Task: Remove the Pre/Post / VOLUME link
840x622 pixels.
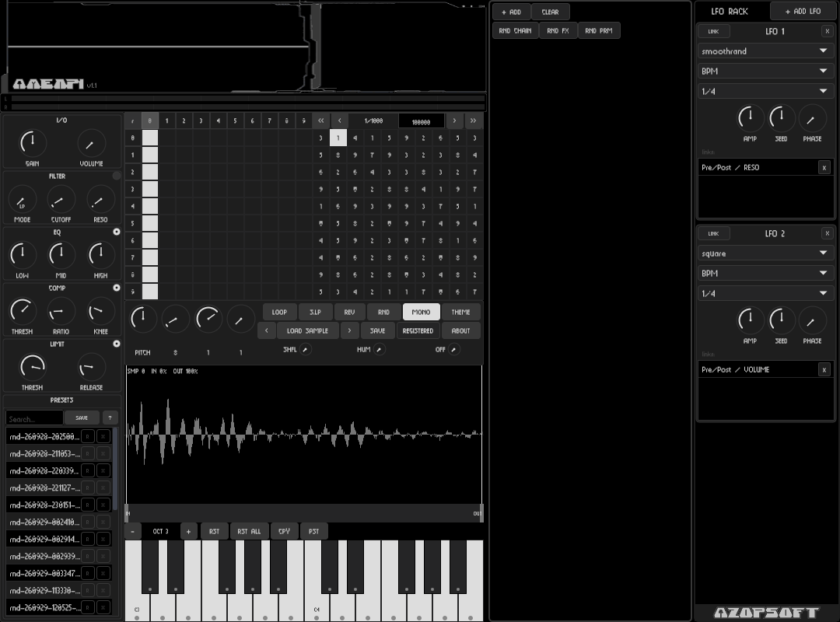Action: [x=824, y=369]
